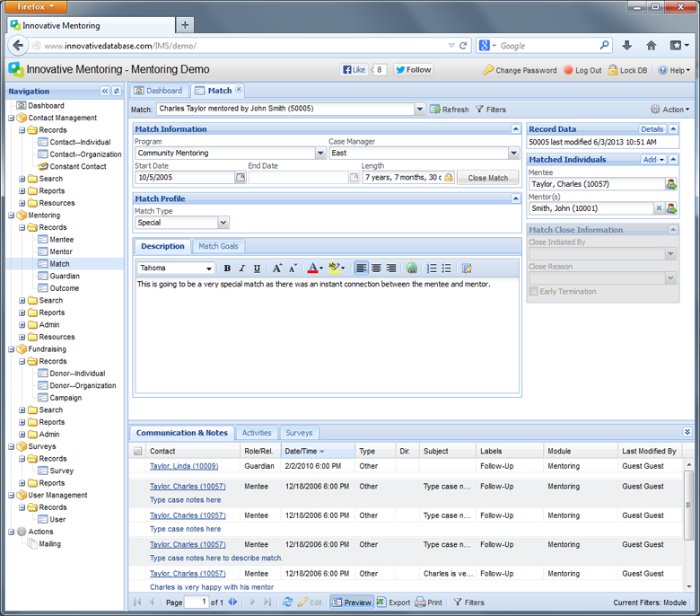
Task: Open Start Date calendar picker
Action: tap(240, 178)
